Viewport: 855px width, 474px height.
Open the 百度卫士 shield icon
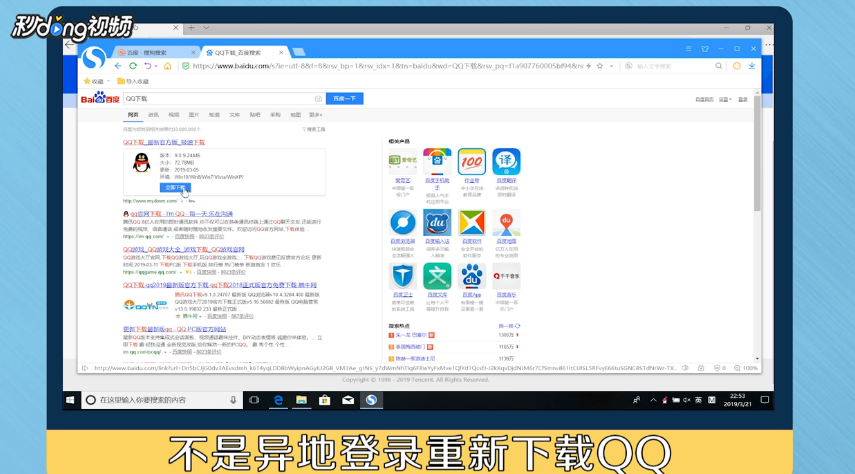[402, 276]
